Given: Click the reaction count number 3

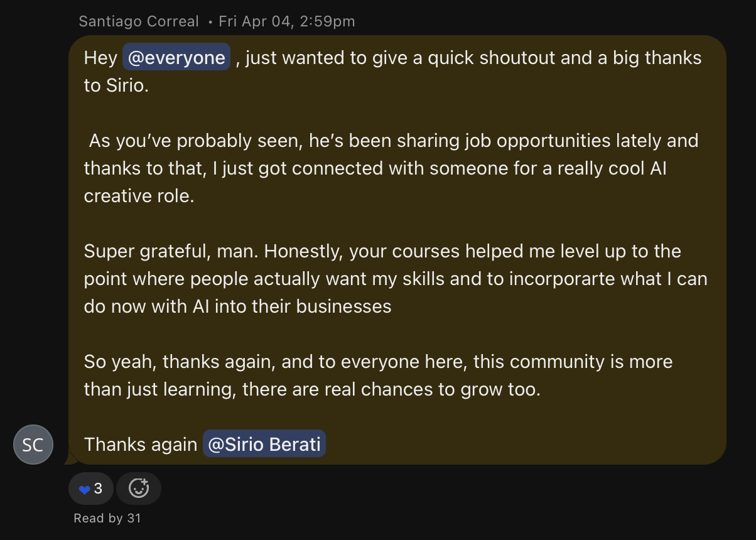Looking at the screenshot, I should [98, 489].
